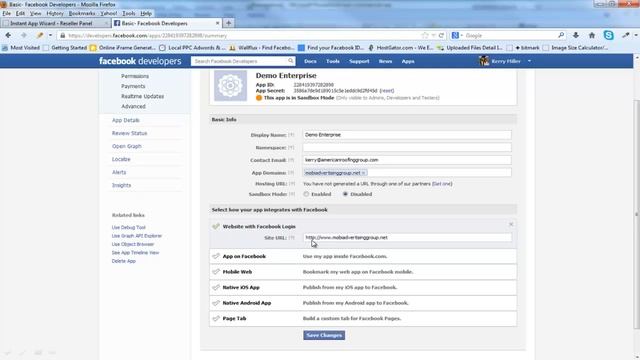Go back with the browser back arrow
The image size is (640, 360).
8,36
